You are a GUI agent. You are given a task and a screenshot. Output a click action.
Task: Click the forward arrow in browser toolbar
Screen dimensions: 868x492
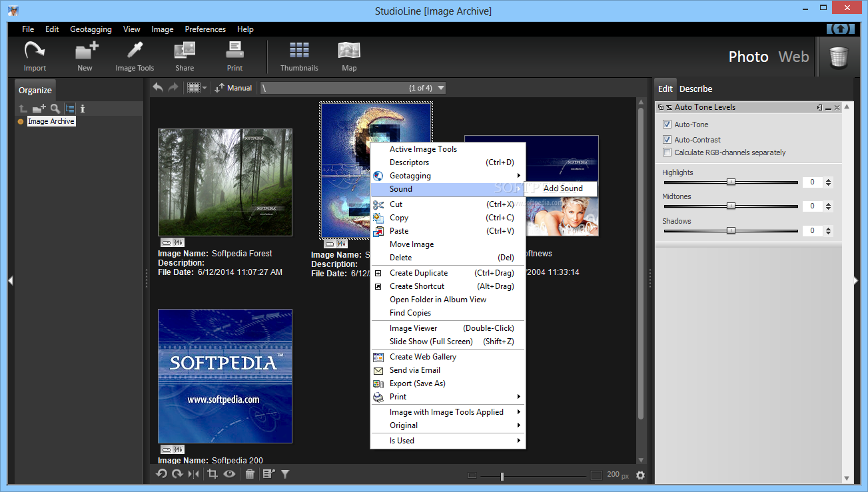coord(173,87)
